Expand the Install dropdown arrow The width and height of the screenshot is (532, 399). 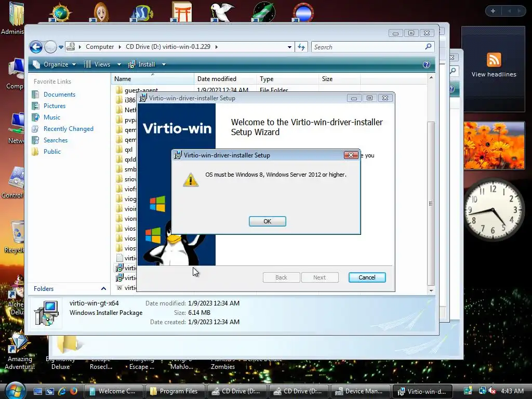[x=164, y=64]
